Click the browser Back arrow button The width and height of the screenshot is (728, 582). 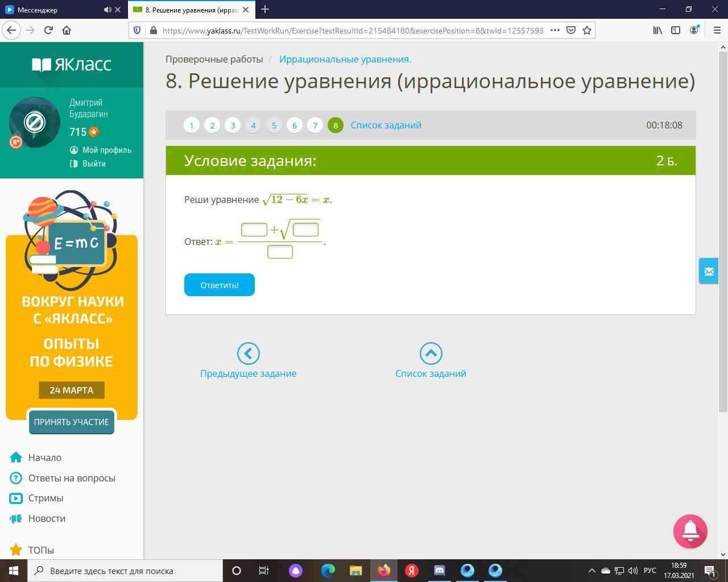(12, 30)
